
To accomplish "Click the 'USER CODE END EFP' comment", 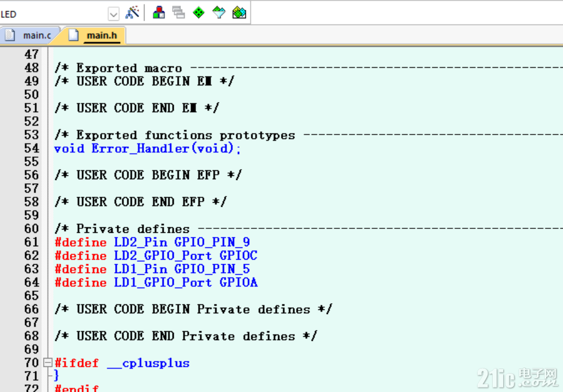I will point(141,202).
